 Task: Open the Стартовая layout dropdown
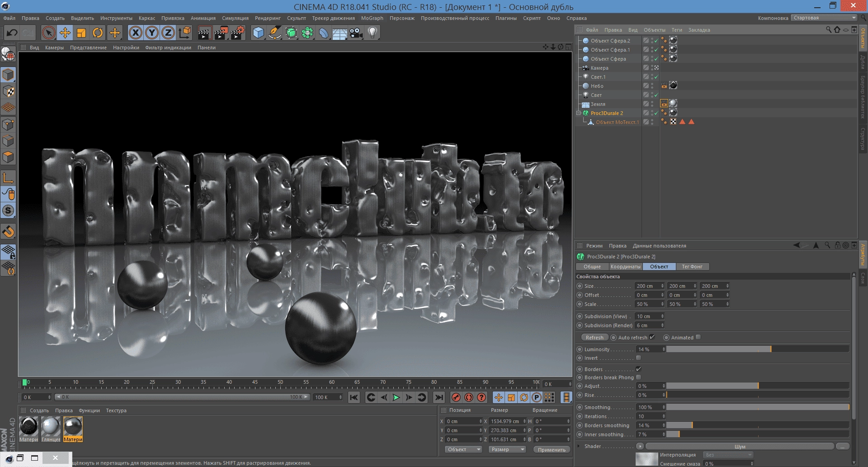(x=824, y=18)
